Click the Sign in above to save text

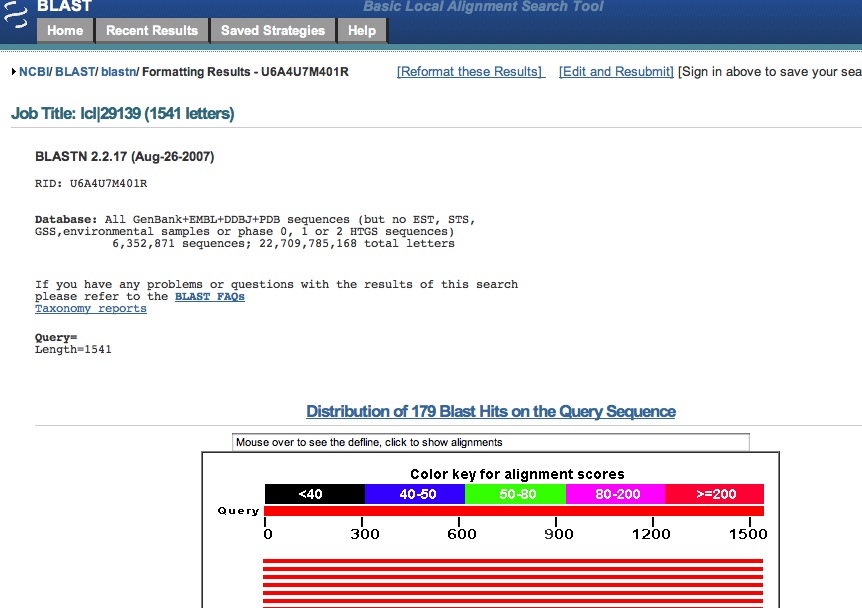pos(770,72)
